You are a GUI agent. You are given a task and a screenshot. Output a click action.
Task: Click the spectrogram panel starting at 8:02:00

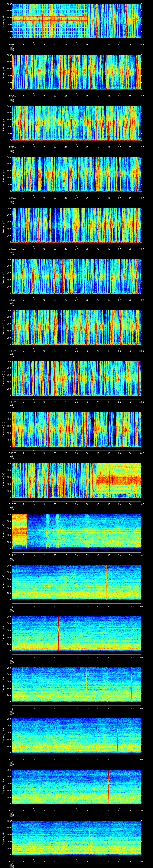[x=77, y=72]
